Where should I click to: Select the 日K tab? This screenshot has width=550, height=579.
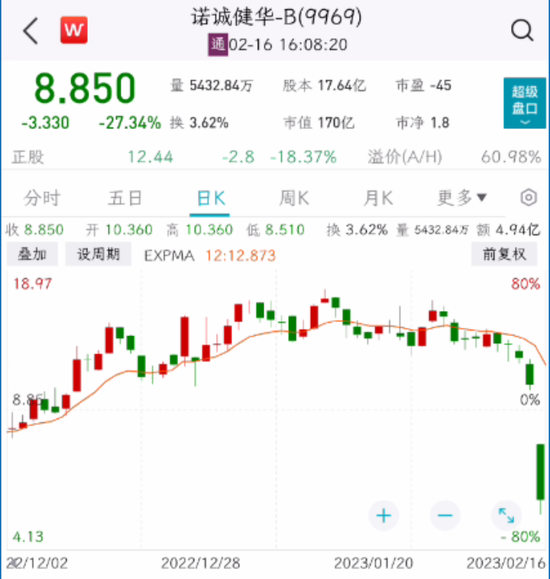pos(211,199)
